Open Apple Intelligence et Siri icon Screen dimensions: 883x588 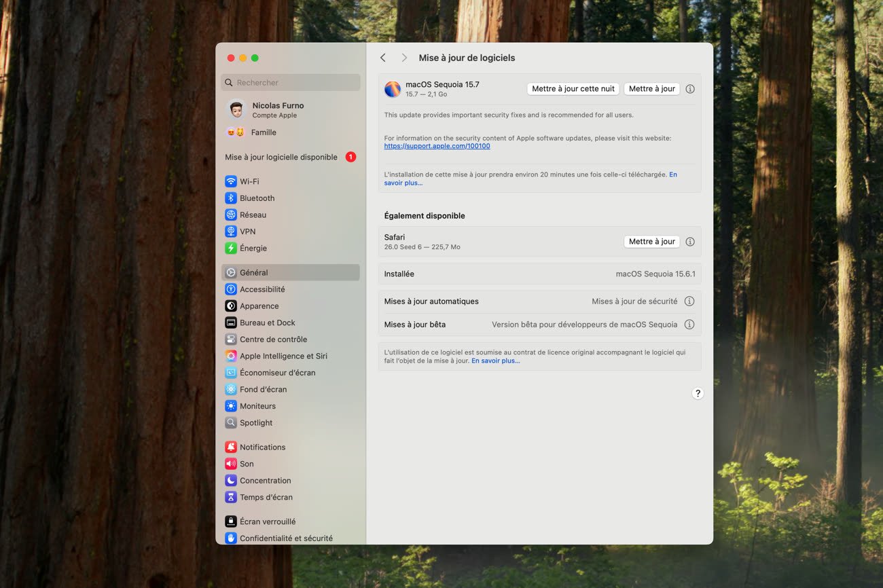click(x=231, y=356)
